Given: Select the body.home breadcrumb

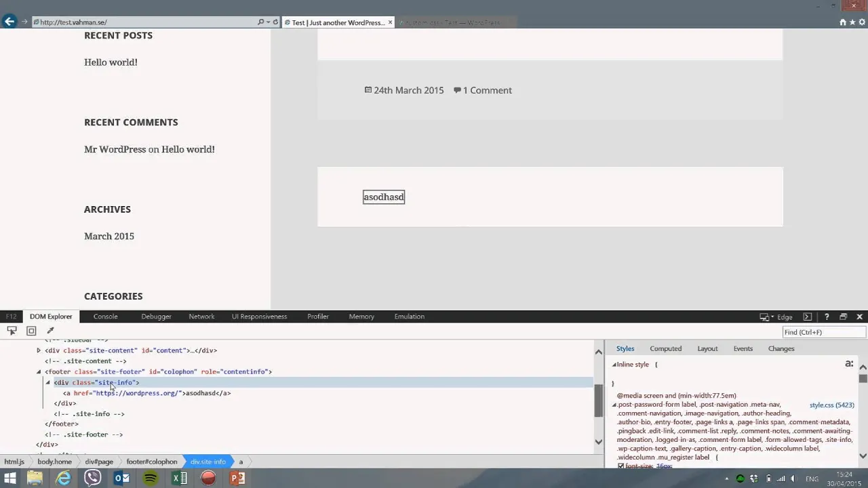Looking at the screenshot, I should click(54, 462).
